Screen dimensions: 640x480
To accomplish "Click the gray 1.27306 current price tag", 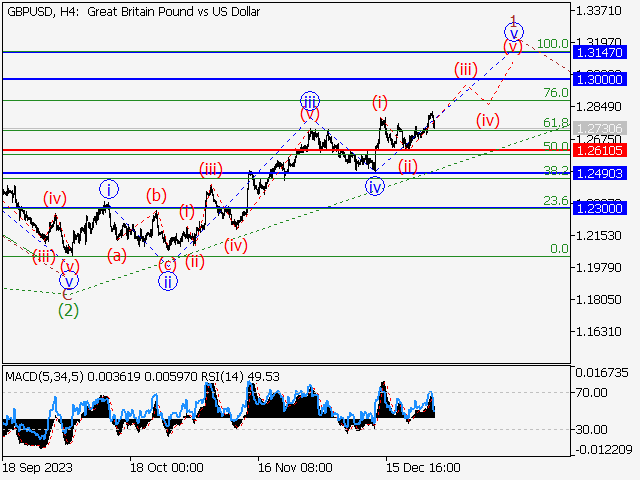I will click(x=600, y=129).
